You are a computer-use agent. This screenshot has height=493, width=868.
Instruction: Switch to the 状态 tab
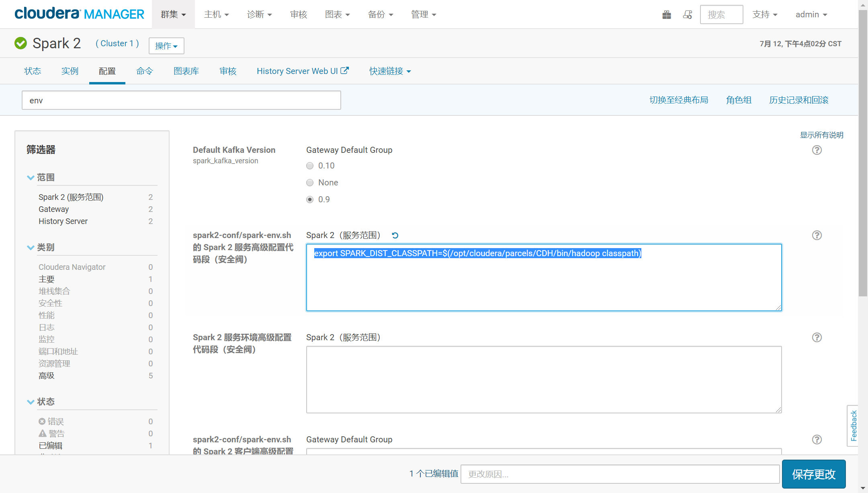click(x=33, y=71)
